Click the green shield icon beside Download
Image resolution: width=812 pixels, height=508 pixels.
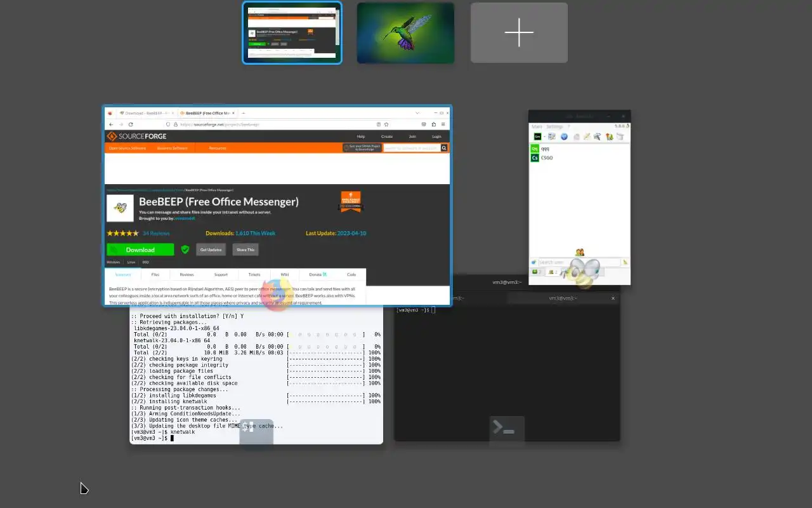[185, 250]
